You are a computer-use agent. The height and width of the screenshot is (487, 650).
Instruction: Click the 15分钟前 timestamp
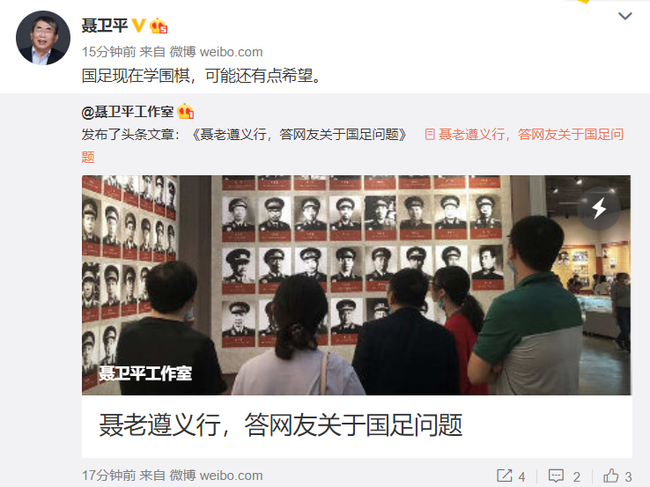click(109, 52)
